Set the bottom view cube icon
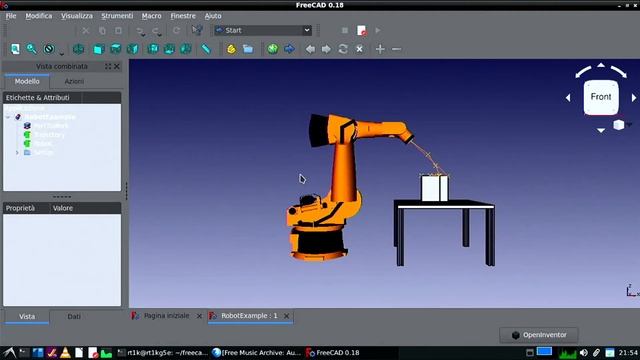This screenshot has height=360, width=640. tap(169, 49)
